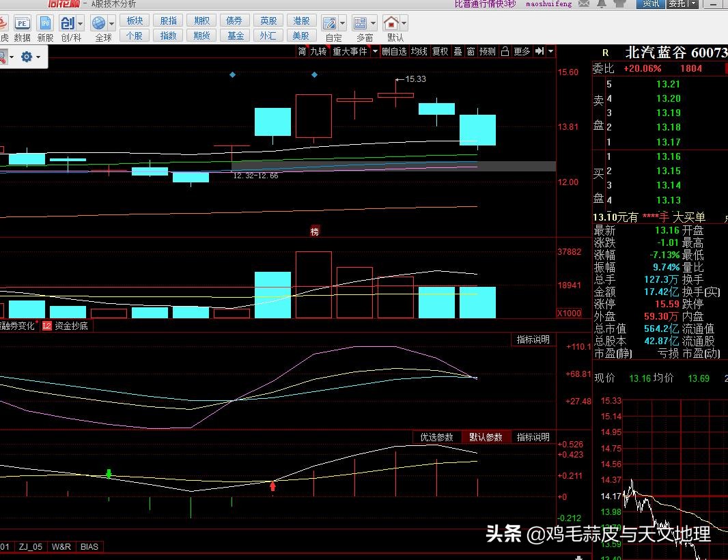Toggle 均线 moving average display
The width and height of the screenshot is (728, 560).
click(x=419, y=51)
